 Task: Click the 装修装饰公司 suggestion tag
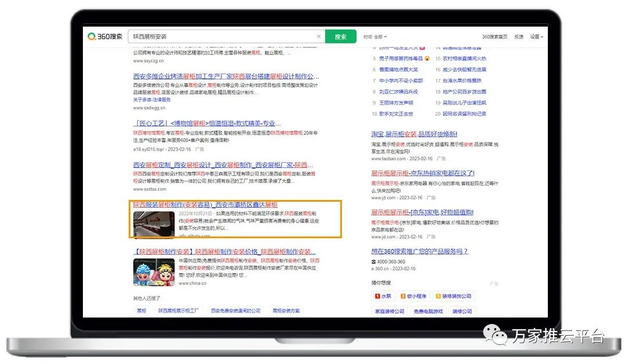454,296
